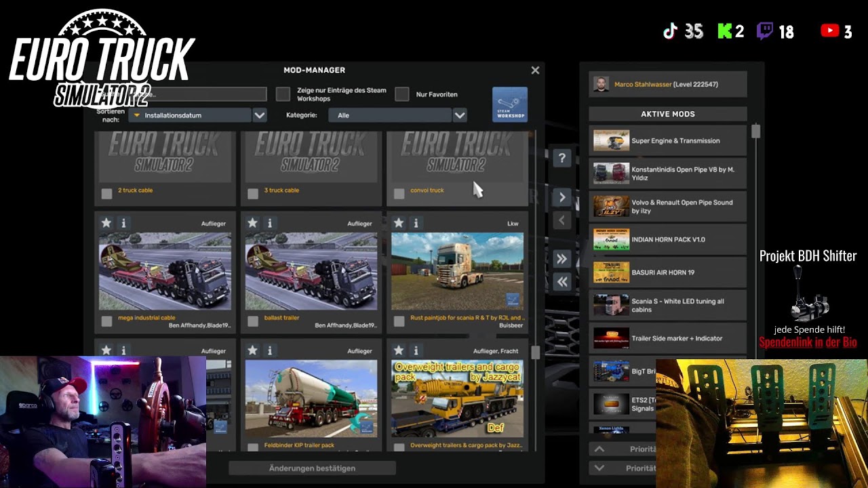868x488 pixels.
Task: Click Marco Stahlwasser profile avatar
Action: click(601, 84)
